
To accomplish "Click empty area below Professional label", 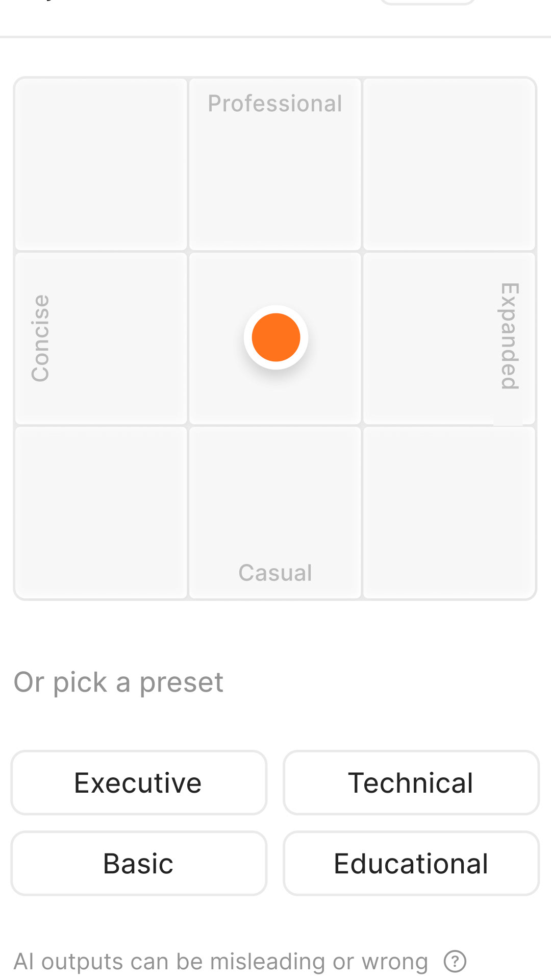I will point(275,184).
